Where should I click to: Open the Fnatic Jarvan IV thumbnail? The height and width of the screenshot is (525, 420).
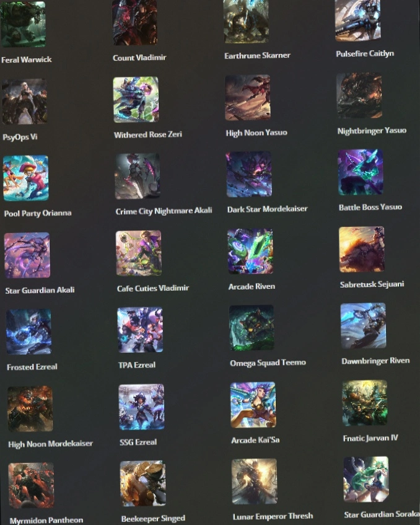(365, 403)
